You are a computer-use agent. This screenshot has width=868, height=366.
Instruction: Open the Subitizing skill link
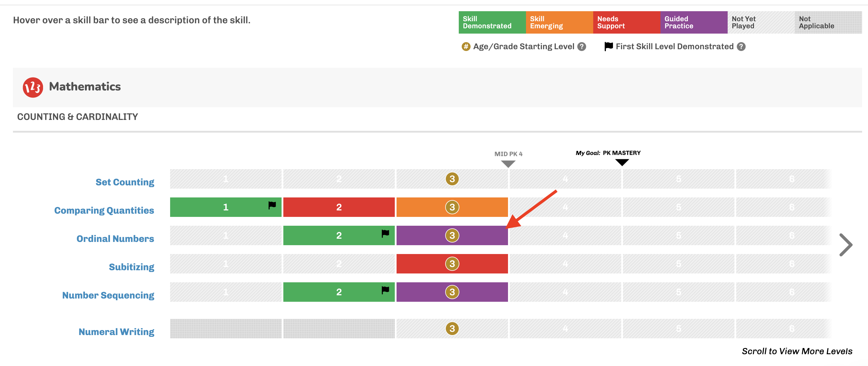[131, 267]
